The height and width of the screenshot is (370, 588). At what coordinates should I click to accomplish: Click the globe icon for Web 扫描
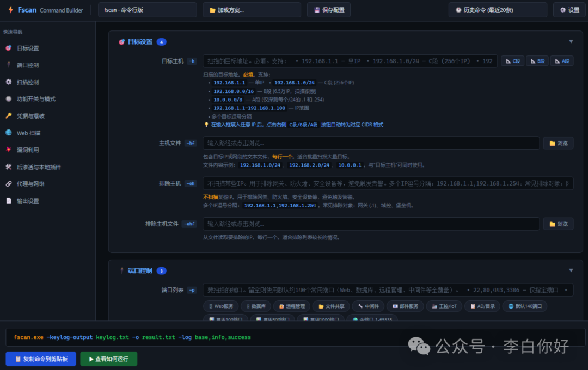9,133
